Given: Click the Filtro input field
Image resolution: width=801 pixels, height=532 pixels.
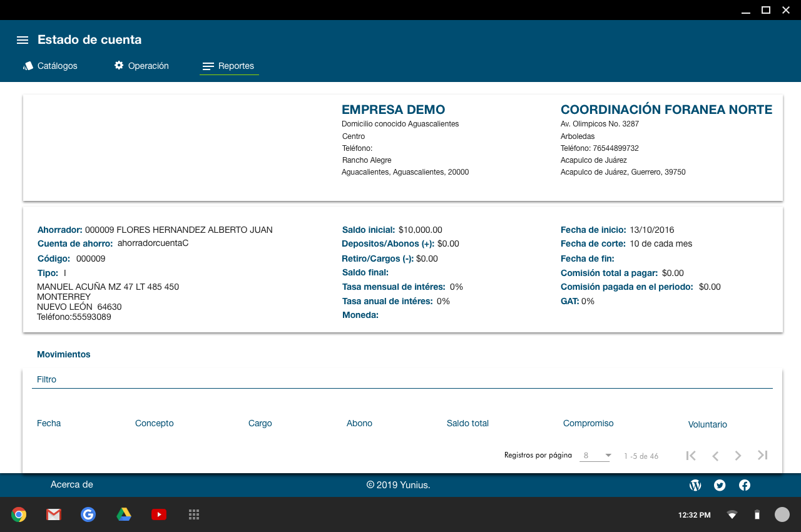Looking at the screenshot, I should [x=400, y=380].
